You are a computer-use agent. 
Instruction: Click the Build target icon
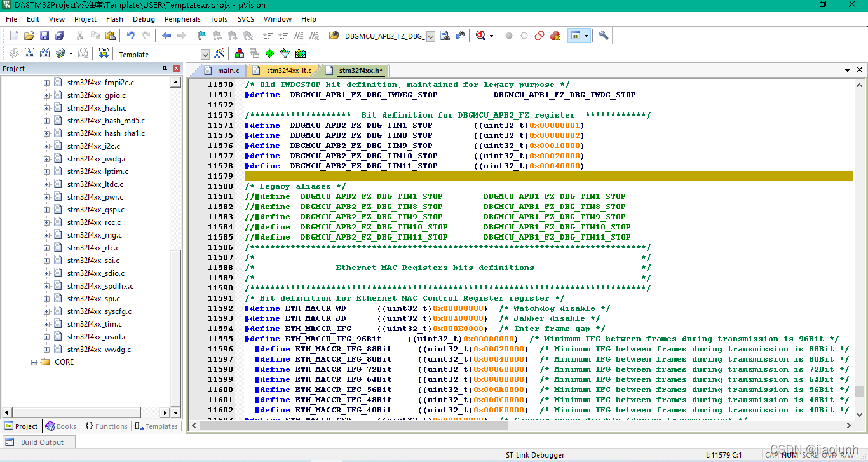pyautogui.click(x=29, y=54)
